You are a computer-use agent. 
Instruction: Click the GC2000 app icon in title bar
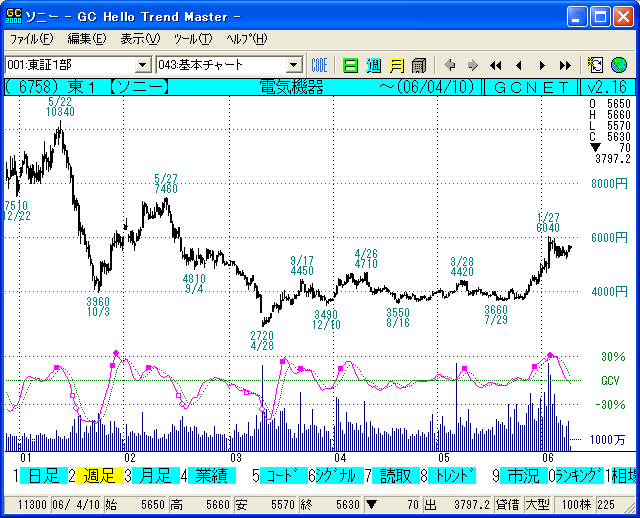[x=13, y=17]
